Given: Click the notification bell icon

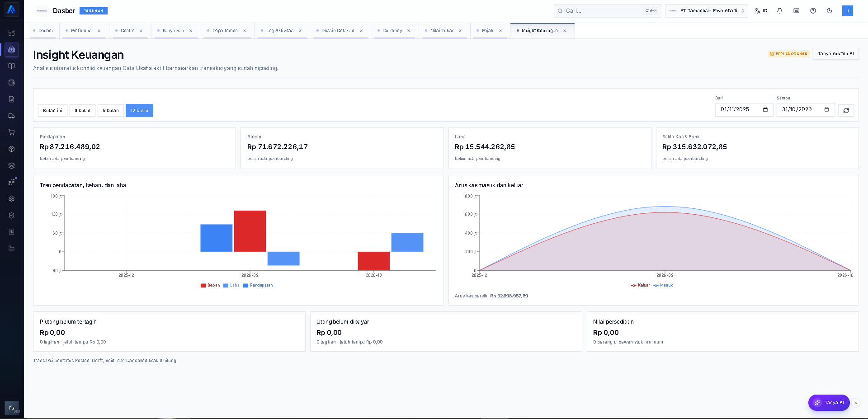Looking at the screenshot, I should 780,11.
